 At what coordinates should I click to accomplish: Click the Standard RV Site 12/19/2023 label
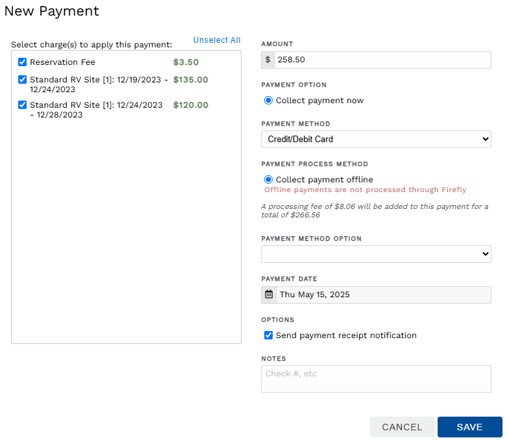point(98,84)
